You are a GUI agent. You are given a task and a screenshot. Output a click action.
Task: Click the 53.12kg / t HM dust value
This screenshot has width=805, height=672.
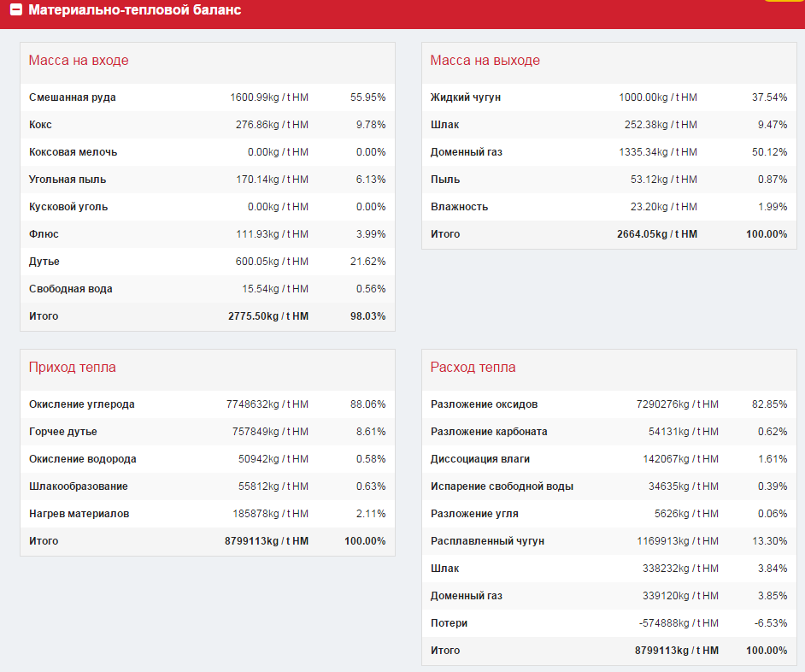[x=664, y=180]
